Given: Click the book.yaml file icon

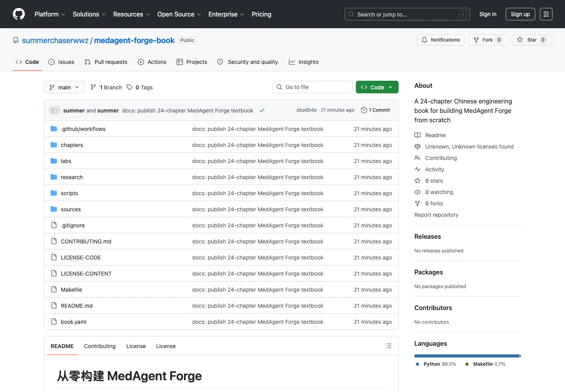Looking at the screenshot, I should [x=54, y=322].
